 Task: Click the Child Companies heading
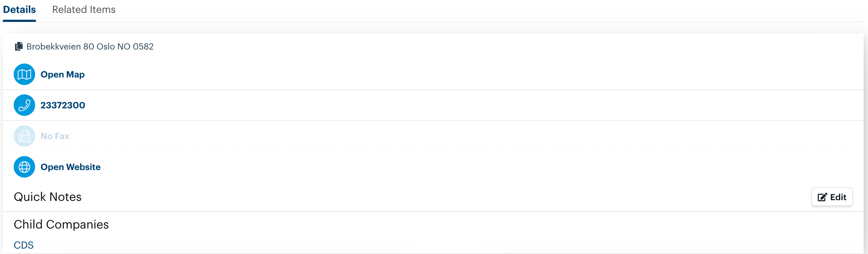pos(61,225)
